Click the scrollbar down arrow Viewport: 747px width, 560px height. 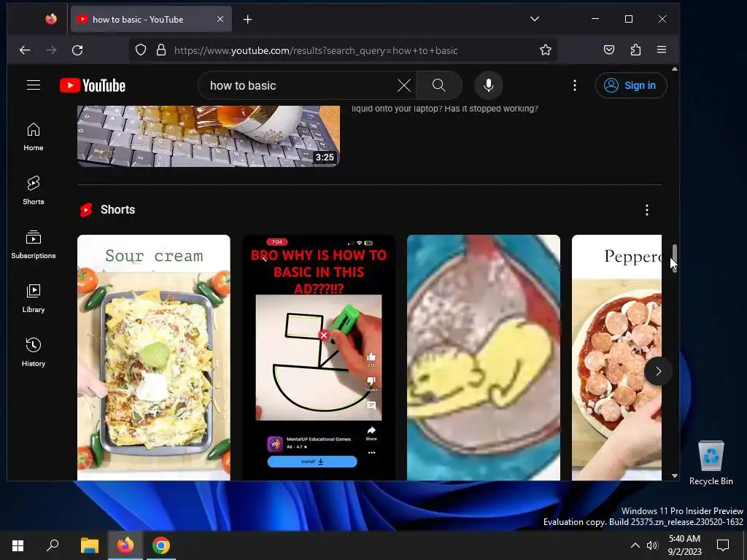click(x=675, y=475)
